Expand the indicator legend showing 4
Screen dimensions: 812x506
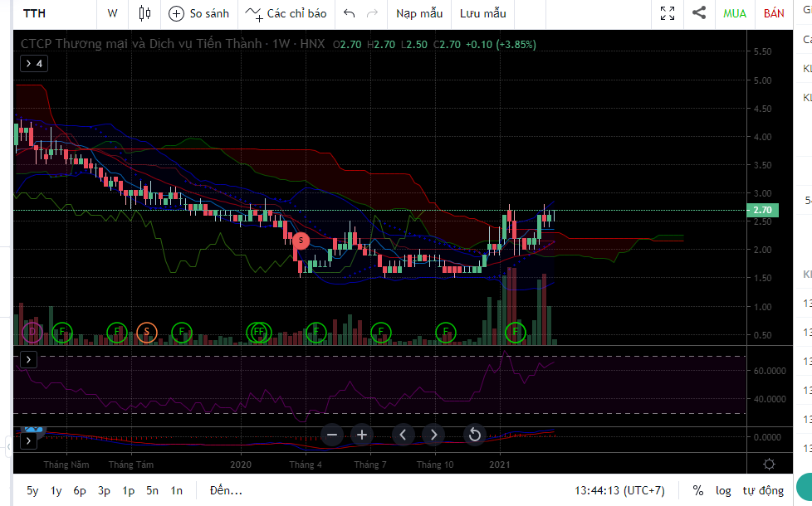(33, 63)
